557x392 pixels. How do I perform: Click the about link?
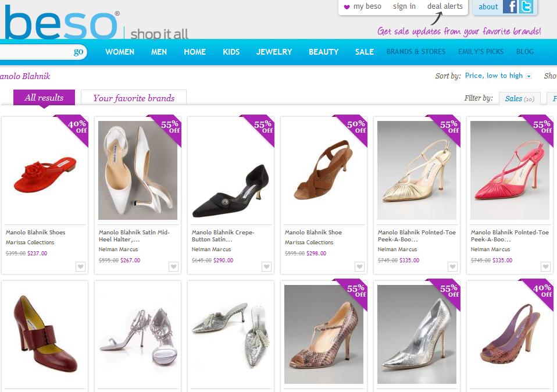(x=488, y=7)
